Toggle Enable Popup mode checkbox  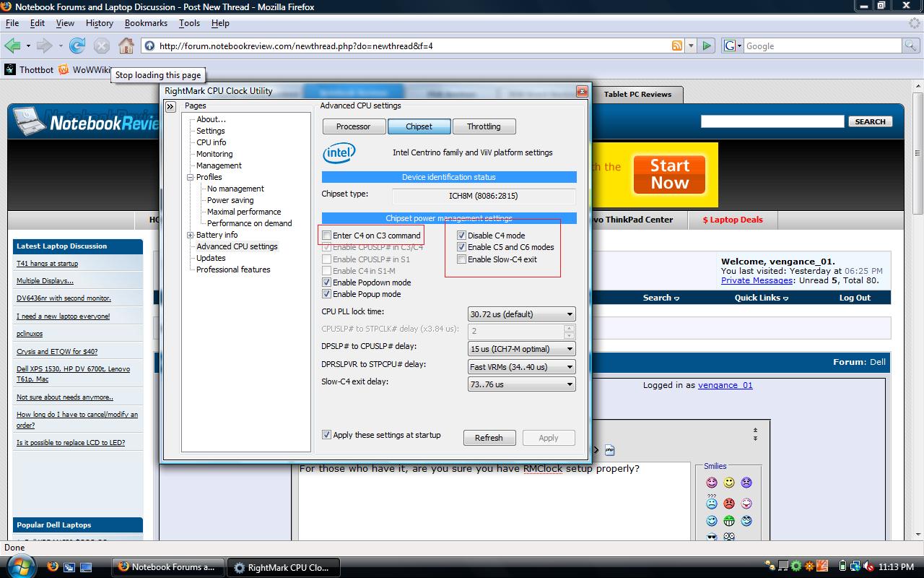327,294
